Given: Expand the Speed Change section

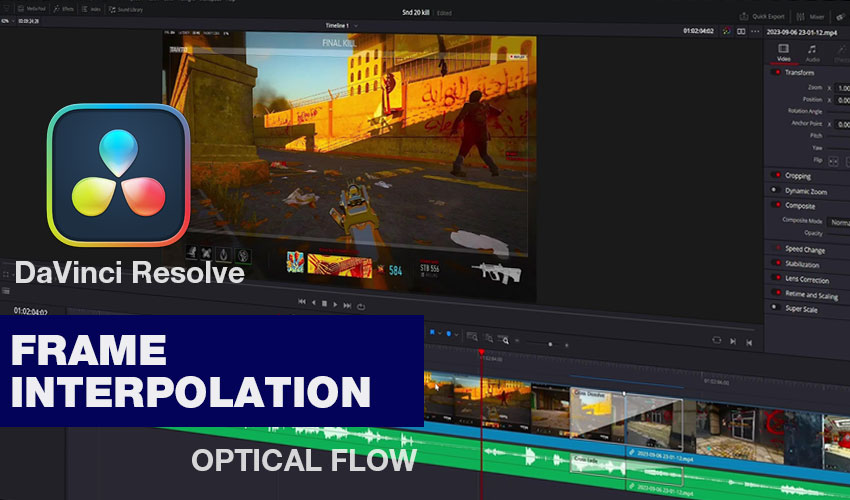Looking at the screenshot, I should pyautogui.click(x=805, y=249).
